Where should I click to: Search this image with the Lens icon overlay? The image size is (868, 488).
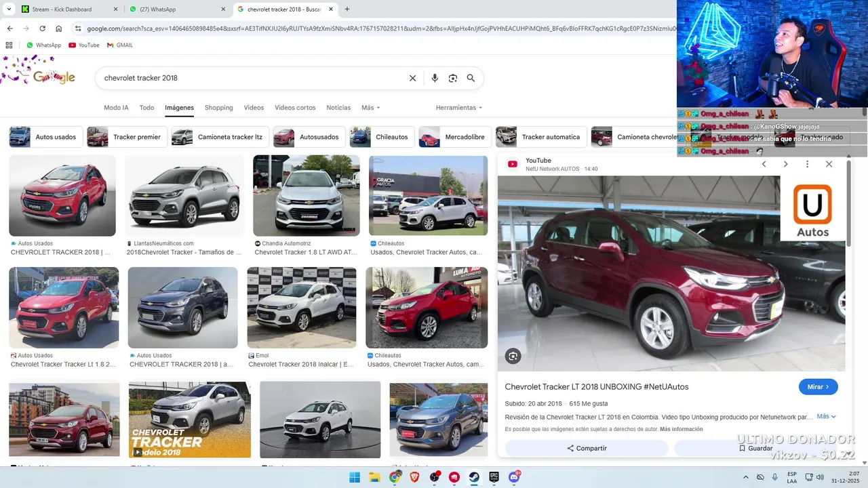coord(513,356)
